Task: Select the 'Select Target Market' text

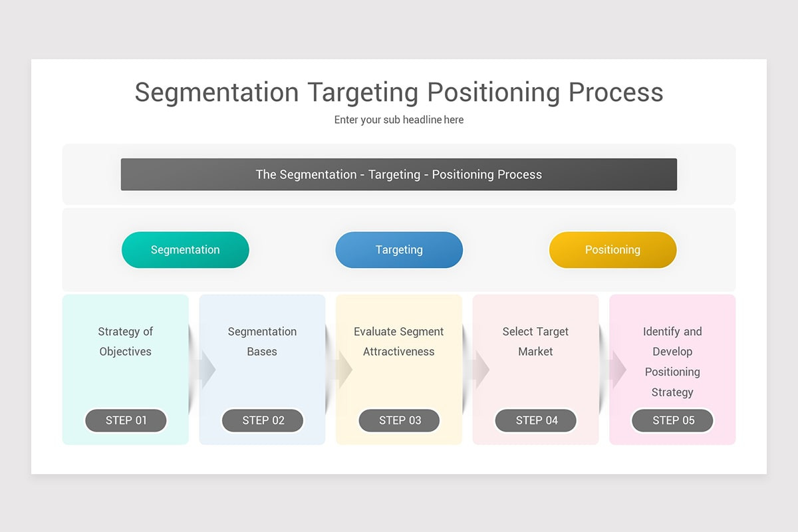Action: 535,342
